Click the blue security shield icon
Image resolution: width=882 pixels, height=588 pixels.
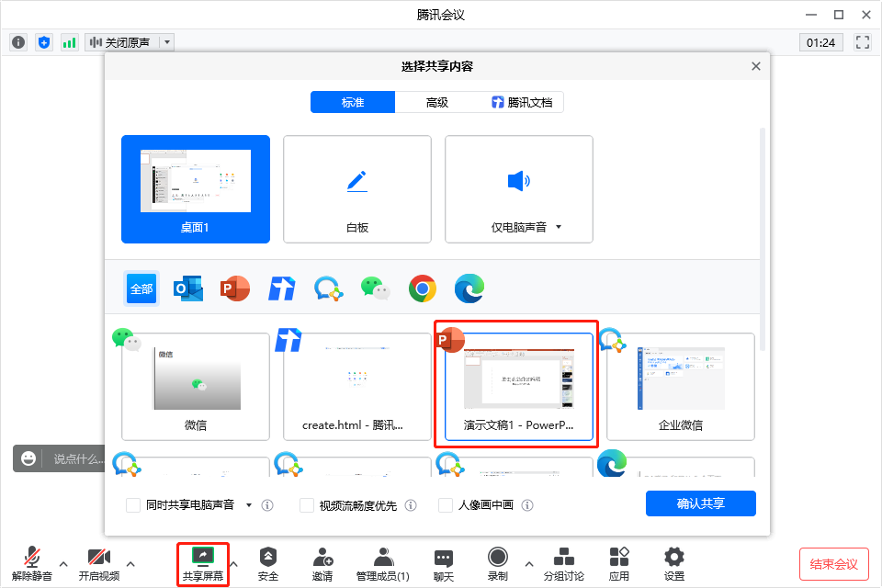(44, 42)
